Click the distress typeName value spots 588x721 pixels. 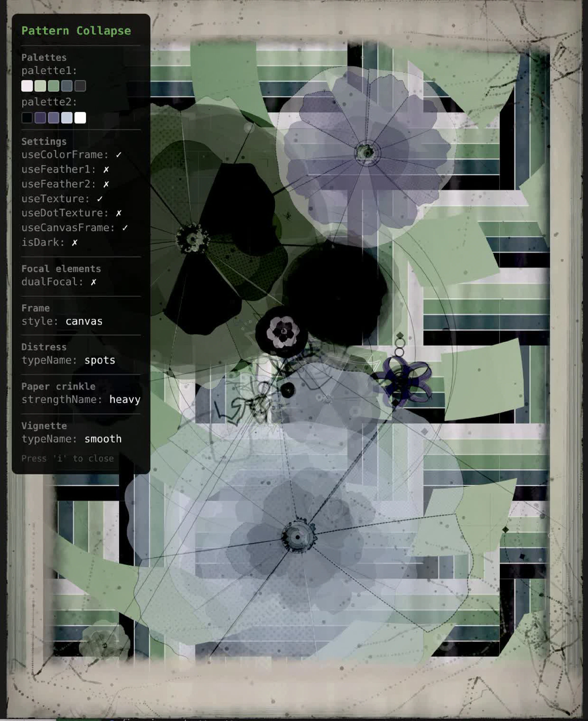pos(100,360)
